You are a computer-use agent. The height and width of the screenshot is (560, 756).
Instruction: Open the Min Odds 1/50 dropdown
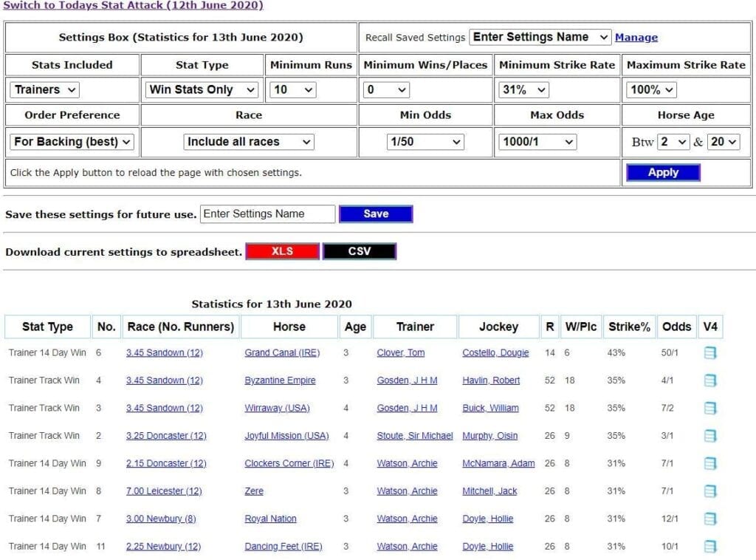point(425,142)
